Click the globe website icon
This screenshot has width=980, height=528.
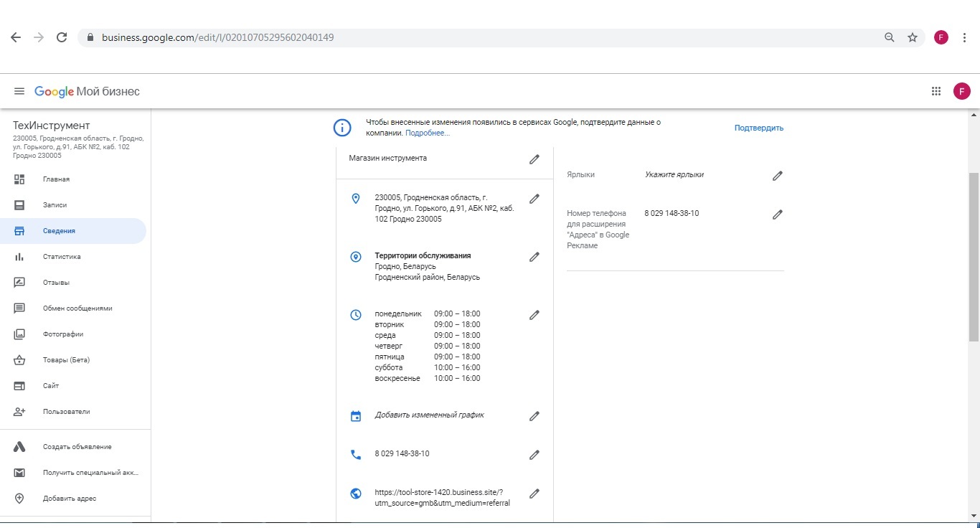[355, 494]
